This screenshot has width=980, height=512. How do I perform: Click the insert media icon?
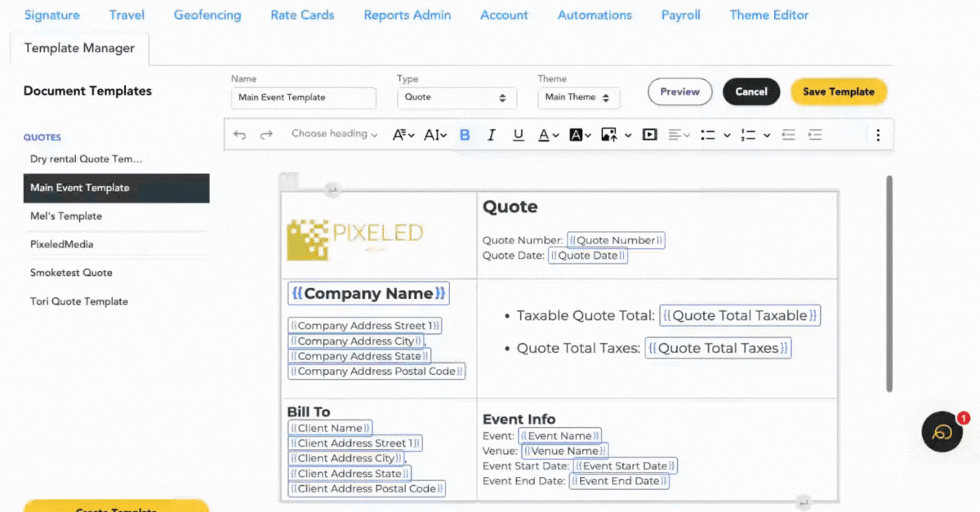[649, 135]
